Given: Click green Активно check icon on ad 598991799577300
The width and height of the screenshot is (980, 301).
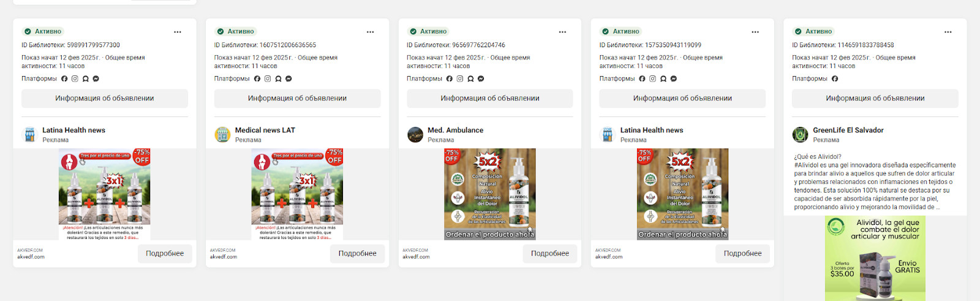Looking at the screenshot, I should (28, 31).
